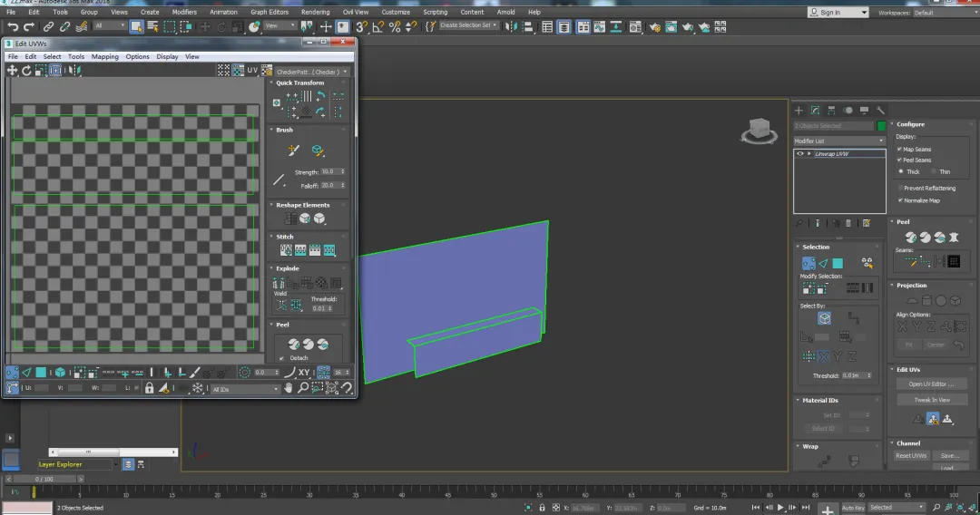
Task: Click the green object color swatch
Action: tap(881, 126)
